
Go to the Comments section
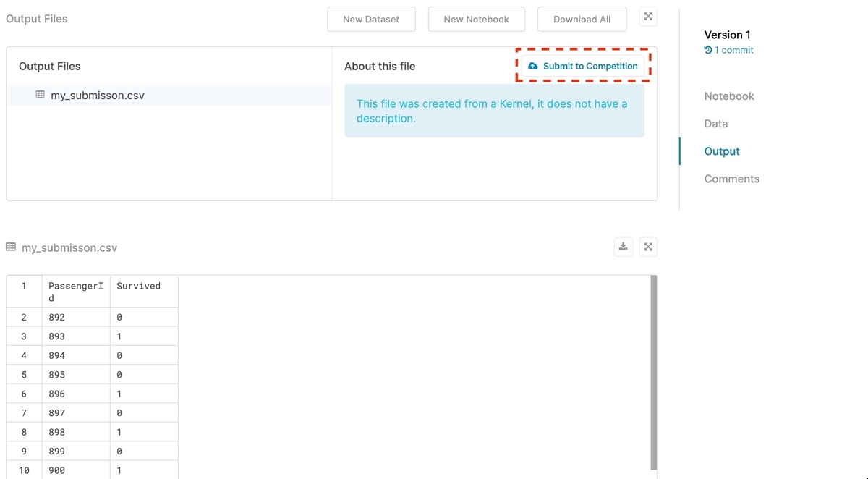click(731, 179)
